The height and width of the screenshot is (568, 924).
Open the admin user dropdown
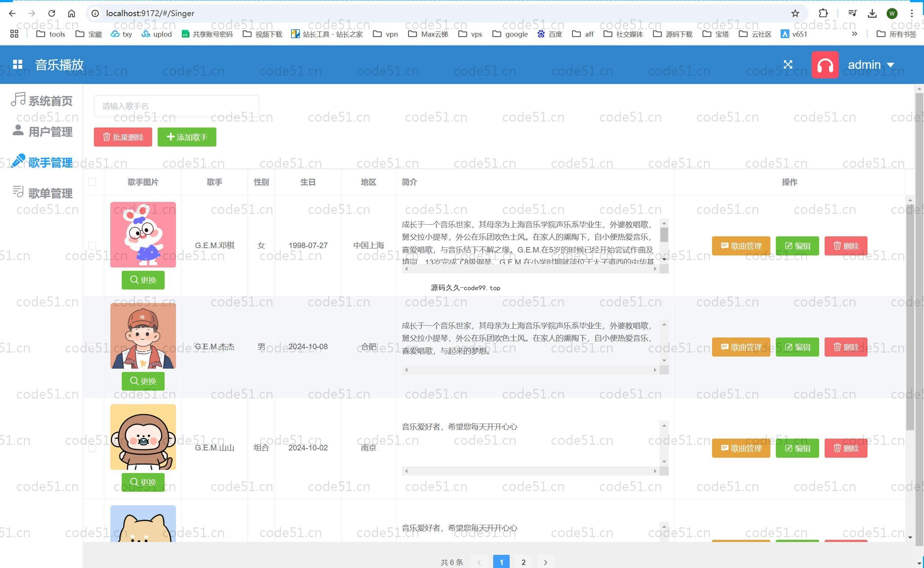click(870, 64)
